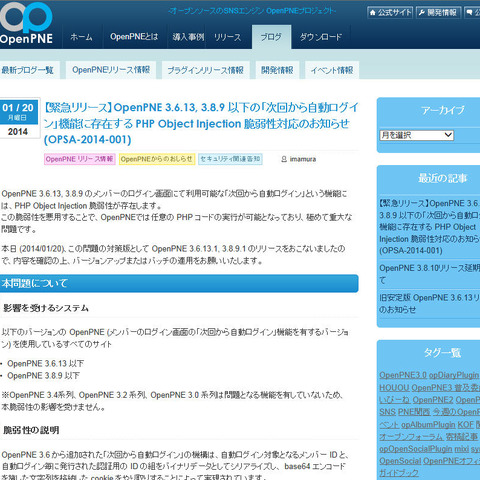This screenshot has width=480, height=480.
Task: Click the いびーね tag link
Action: tap(394, 400)
